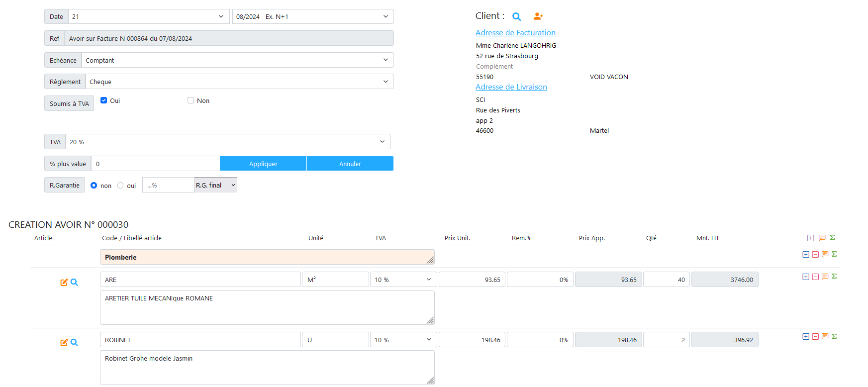The width and height of the screenshot is (868, 387).
Task: Click the Appliquer button
Action: (x=263, y=164)
